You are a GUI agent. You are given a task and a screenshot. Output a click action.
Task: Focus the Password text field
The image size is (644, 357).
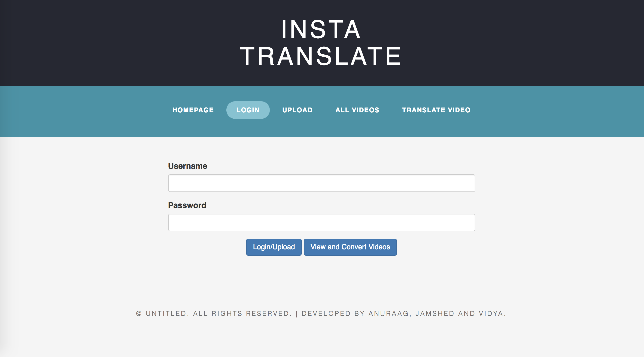click(x=322, y=222)
